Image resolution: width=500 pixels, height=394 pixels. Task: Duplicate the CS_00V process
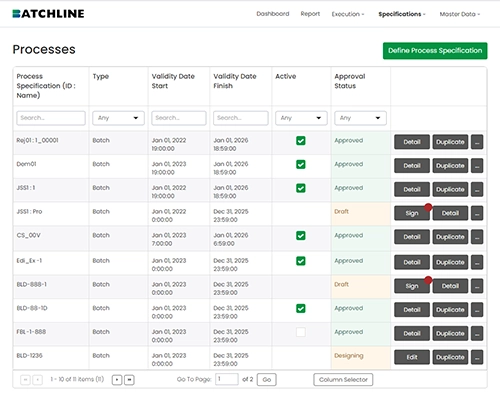450,237
